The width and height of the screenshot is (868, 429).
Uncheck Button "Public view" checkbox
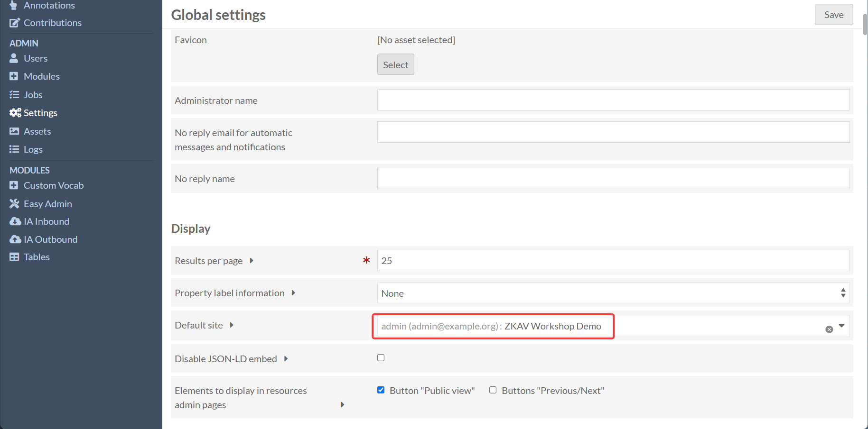(381, 390)
